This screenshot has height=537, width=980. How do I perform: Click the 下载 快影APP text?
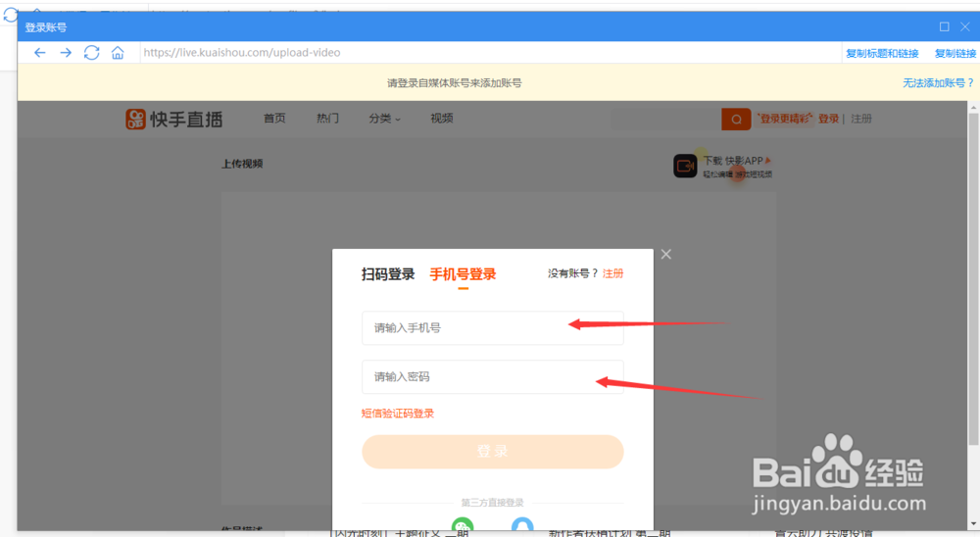tap(733, 161)
